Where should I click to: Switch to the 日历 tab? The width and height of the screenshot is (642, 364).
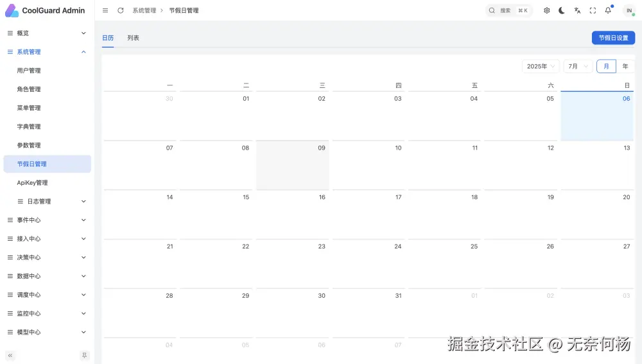108,38
